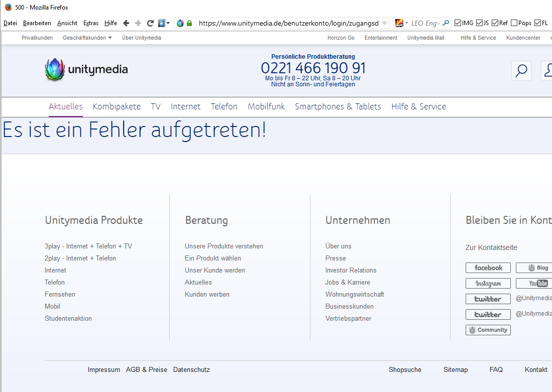Screen dimensions: 552x392
Task: Open the Facebook social button
Action: [x=488, y=268]
